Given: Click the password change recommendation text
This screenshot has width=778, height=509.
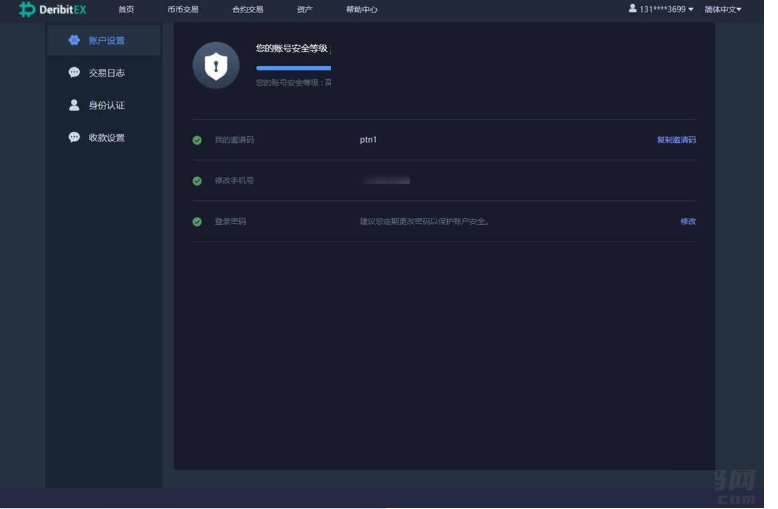Looking at the screenshot, I should coord(424,221).
